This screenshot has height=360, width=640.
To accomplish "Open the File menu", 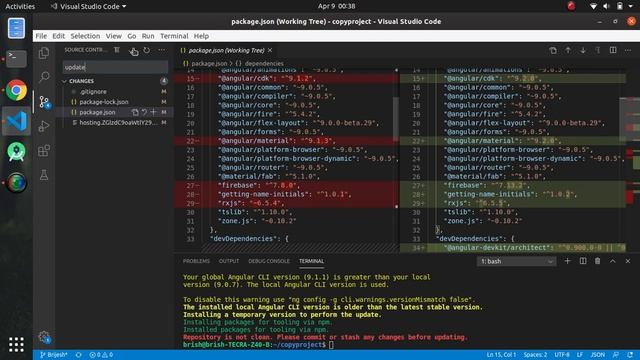I will (x=41, y=36).
